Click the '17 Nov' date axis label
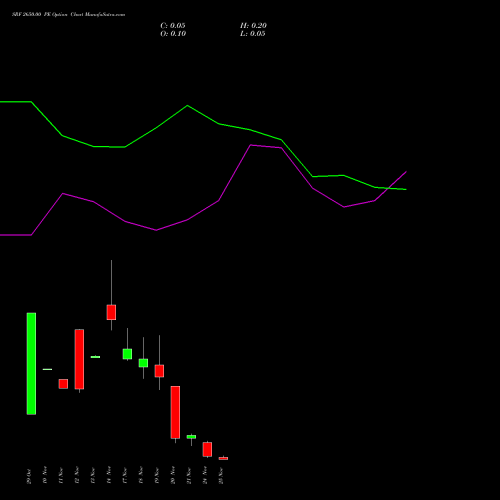 click(x=125, y=475)
